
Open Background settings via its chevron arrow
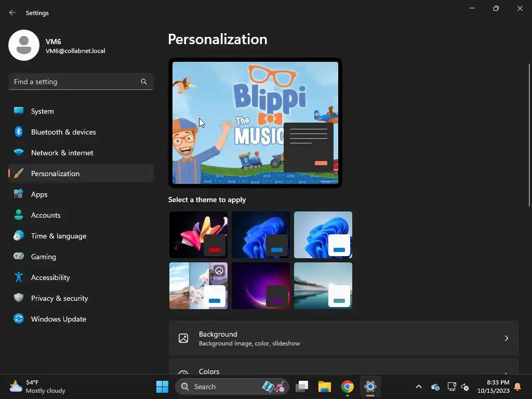506,338
